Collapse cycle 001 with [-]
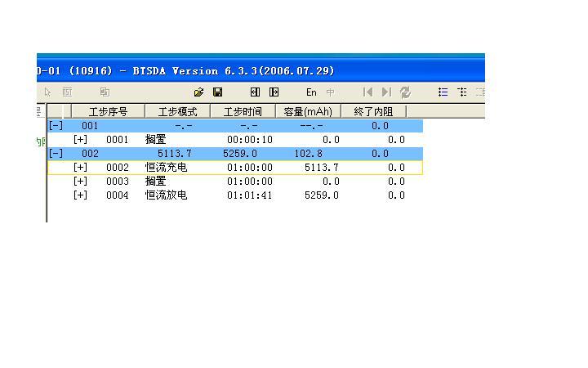Viewport: 588px width, 368px height. click(56, 125)
